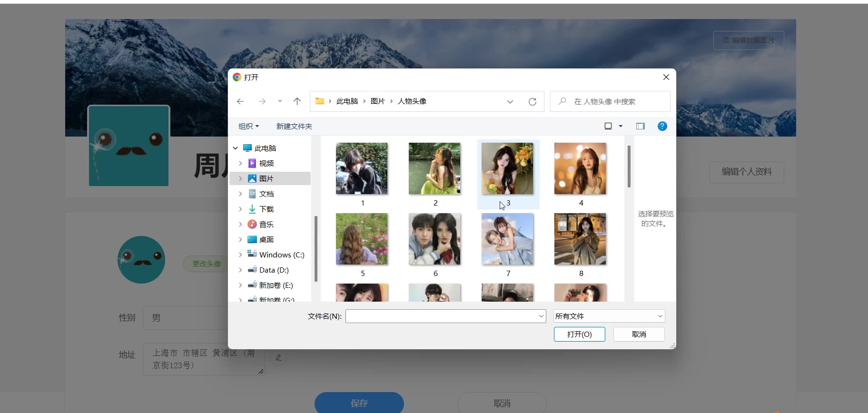This screenshot has width=868, height=413.
Task: Expand the 视频 folder node
Action: point(240,164)
